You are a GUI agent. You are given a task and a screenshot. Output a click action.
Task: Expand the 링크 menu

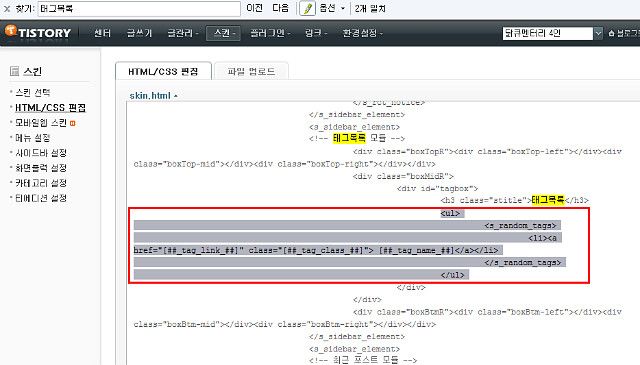coord(316,33)
